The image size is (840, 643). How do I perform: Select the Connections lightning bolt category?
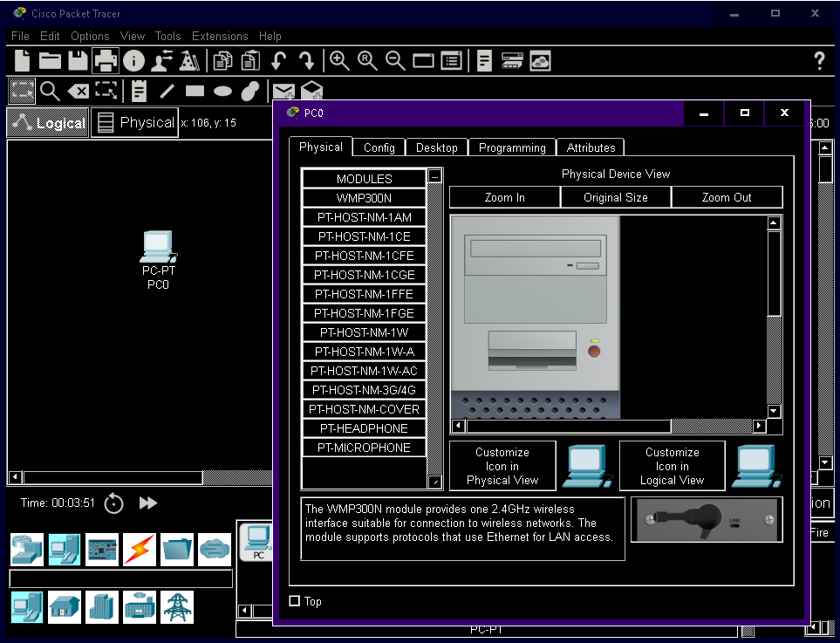coord(140,550)
